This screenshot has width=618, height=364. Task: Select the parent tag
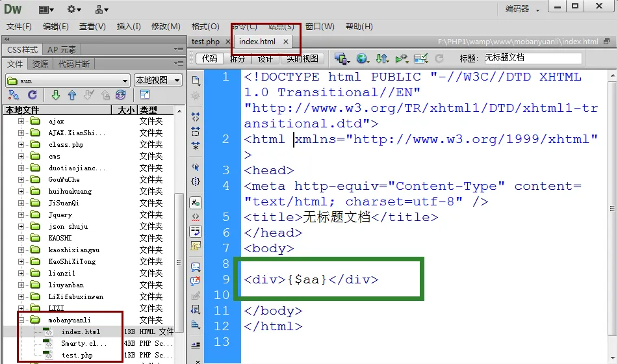pos(196,167)
